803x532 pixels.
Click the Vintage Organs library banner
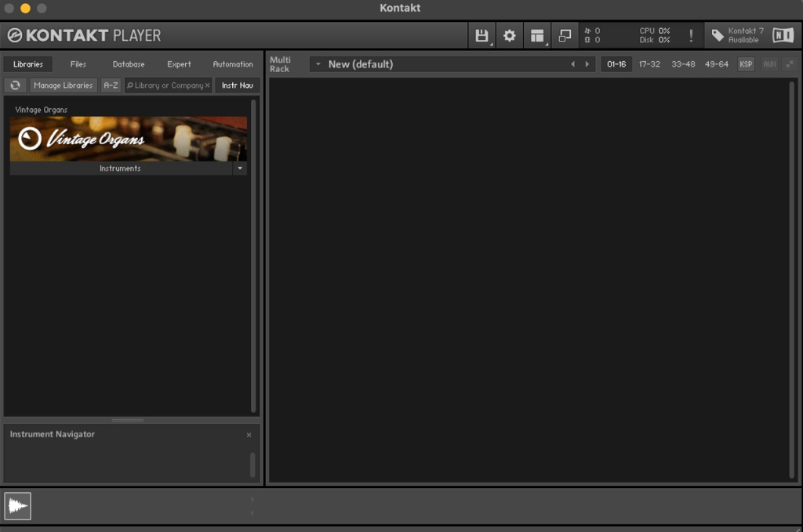click(129, 139)
